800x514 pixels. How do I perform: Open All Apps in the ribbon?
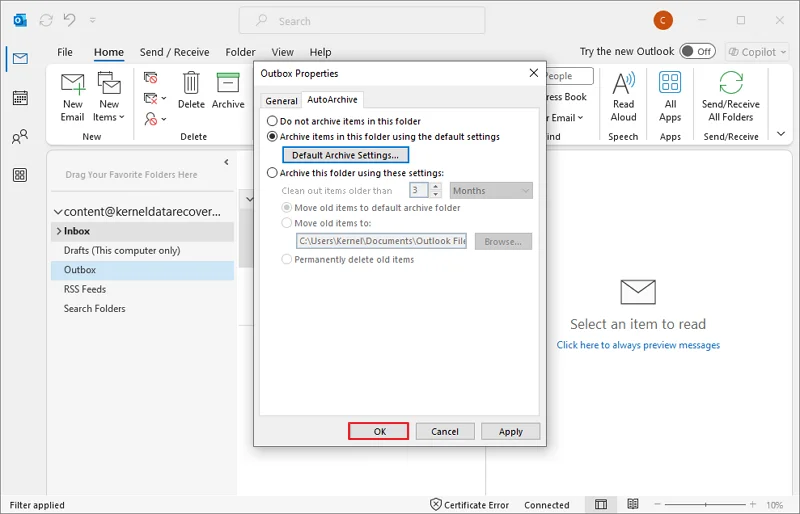coord(670,97)
